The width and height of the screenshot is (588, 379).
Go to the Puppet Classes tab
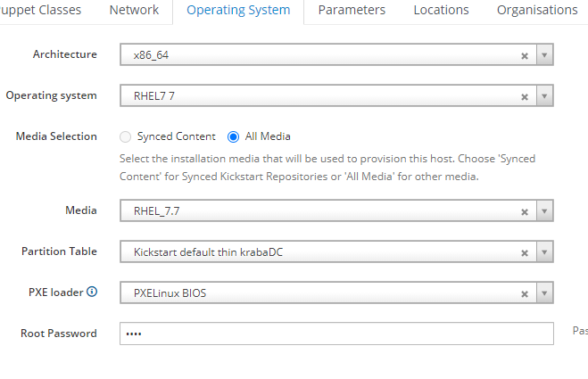(40, 10)
